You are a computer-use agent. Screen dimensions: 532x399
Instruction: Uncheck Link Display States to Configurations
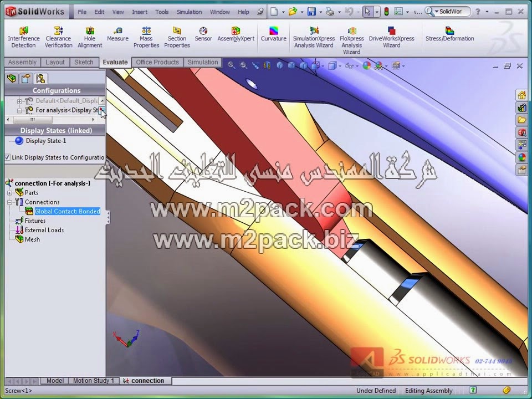click(8, 157)
